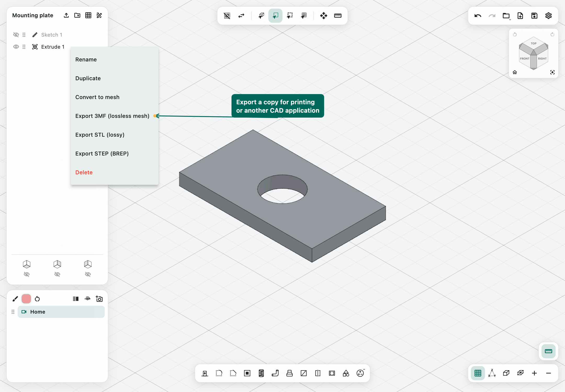Click the swap arrows icon in the top toolbar
The height and width of the screenshot is (392, 565).
pyautogui.click(x=241, y=16)
